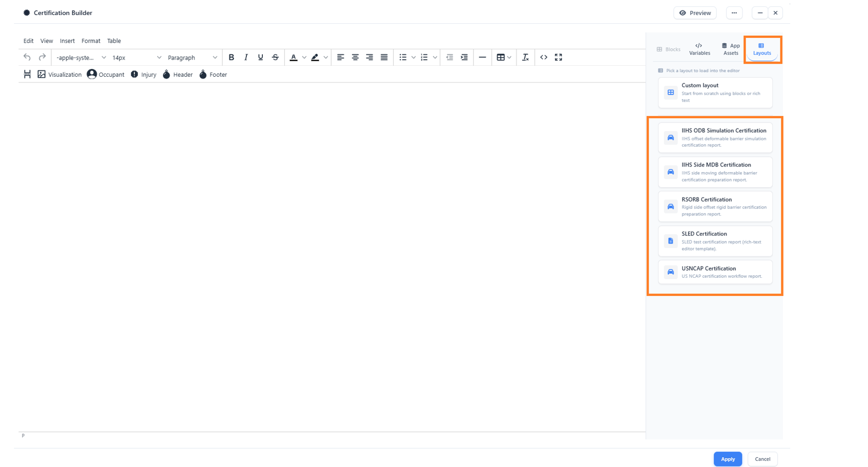
Task: Toggle justify alignment
Action: click(384, 58)
